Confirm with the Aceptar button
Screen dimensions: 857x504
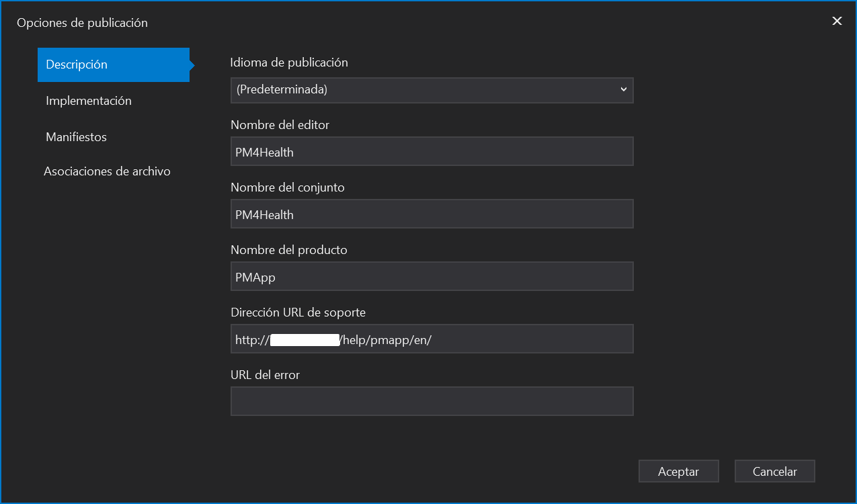tap(679, 472)
